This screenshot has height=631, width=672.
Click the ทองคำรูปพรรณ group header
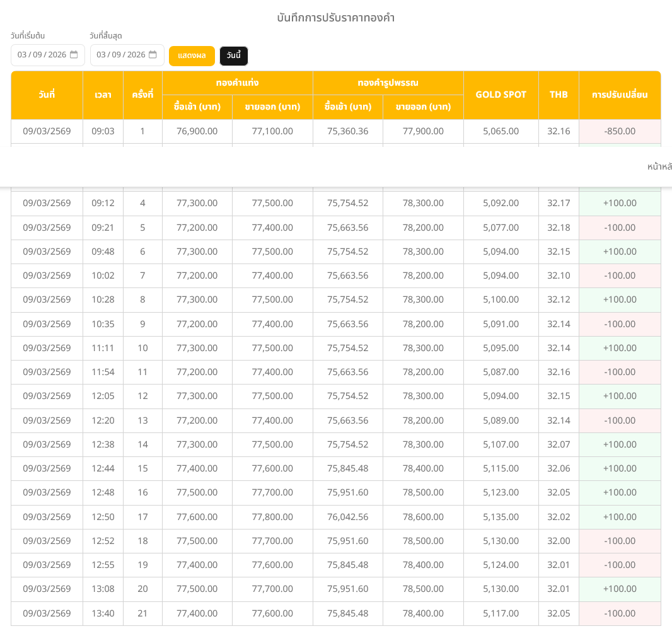tap(388, 83)
